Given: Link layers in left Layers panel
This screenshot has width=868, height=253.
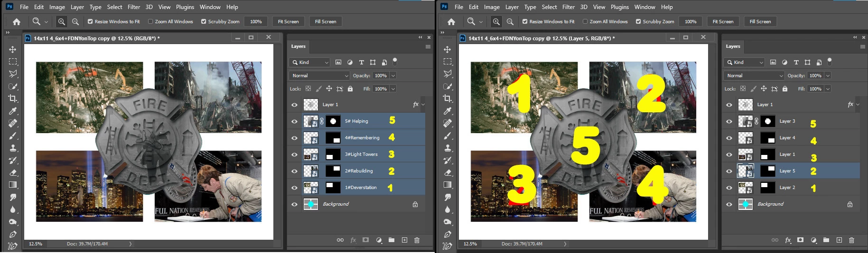Looking at the screenshot, I should coord(340,240).
